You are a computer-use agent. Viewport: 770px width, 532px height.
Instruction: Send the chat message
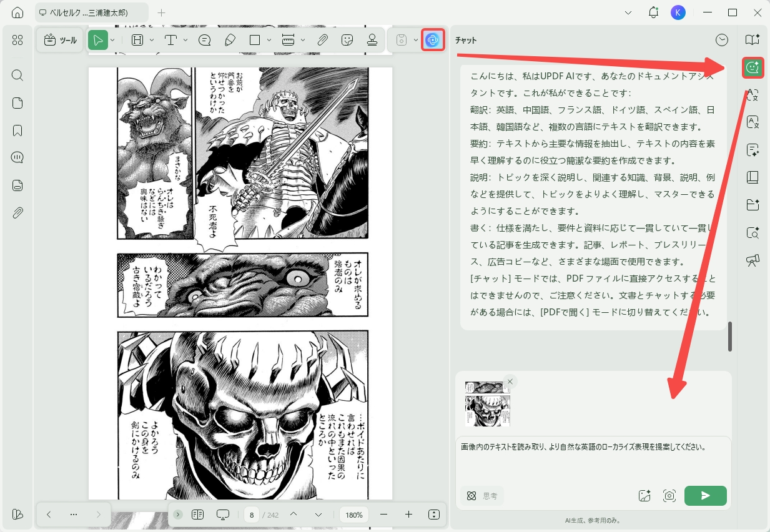(706, 495)
